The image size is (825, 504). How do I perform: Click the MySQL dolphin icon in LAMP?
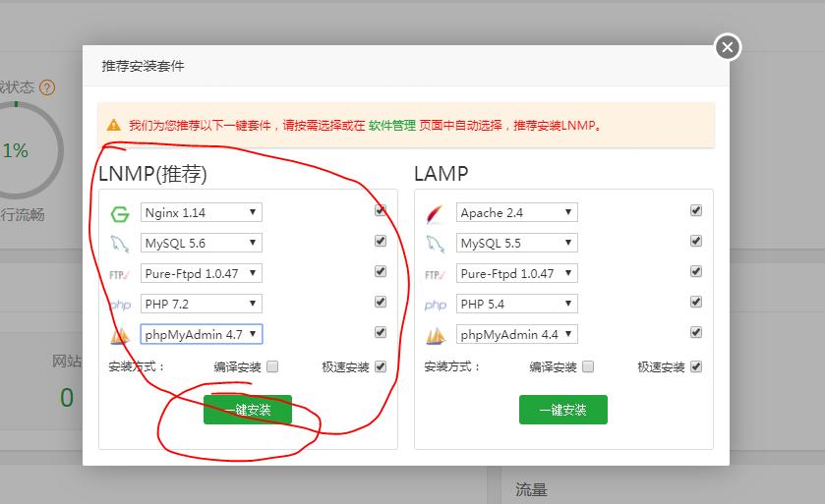point(436,244)
